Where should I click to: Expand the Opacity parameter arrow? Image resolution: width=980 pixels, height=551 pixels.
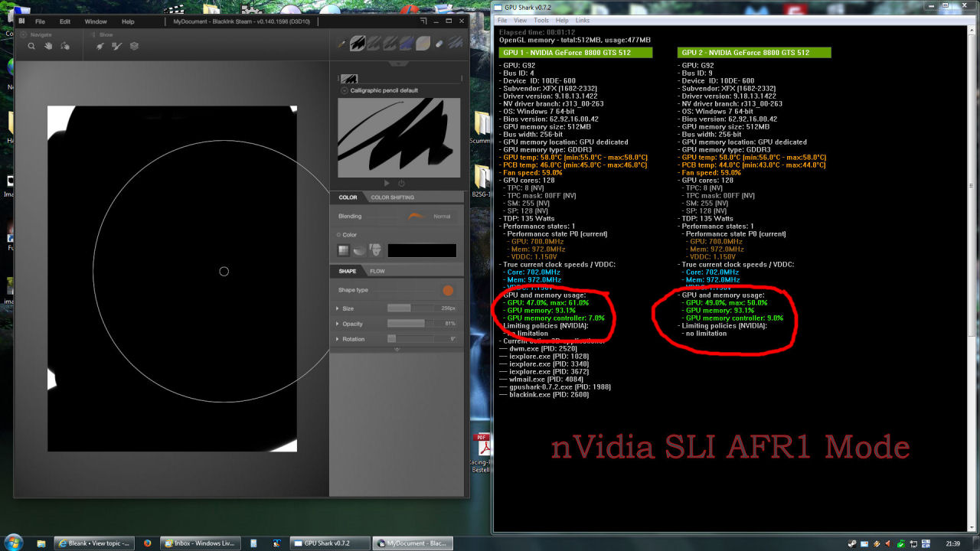tap(338, 324)
